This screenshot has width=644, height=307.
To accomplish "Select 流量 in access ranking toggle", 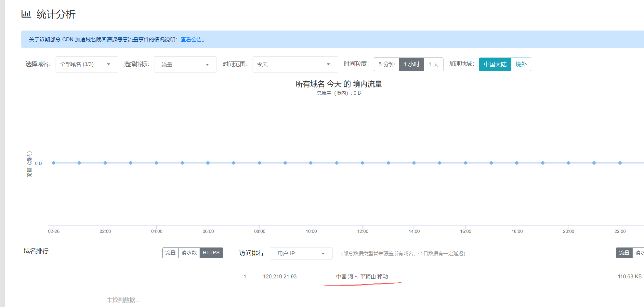I will pos(624,253).
